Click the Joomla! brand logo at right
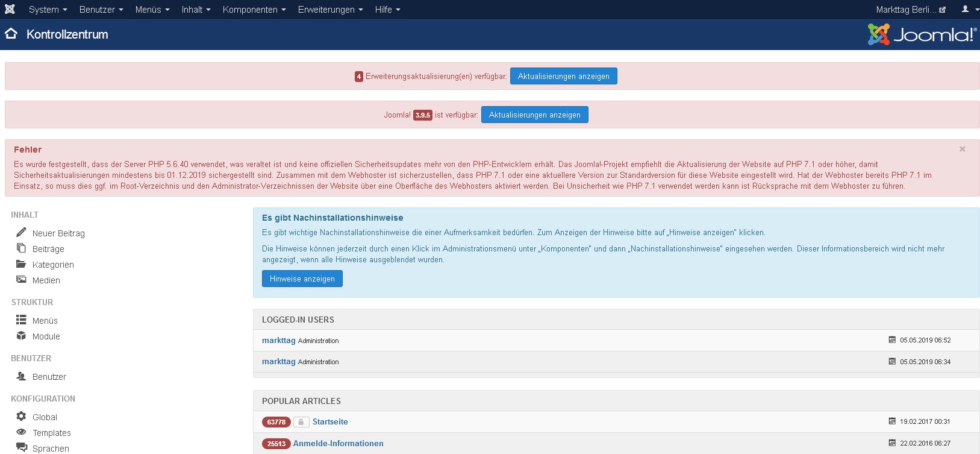Viewport: 980px width, 454px height. click(922, 34)
